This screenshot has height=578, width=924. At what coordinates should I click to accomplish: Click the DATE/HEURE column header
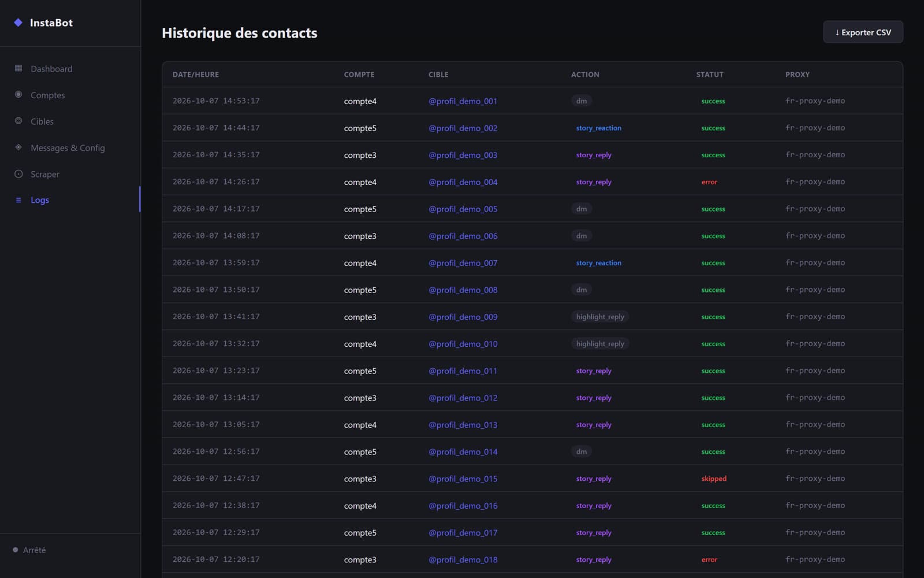196,75
